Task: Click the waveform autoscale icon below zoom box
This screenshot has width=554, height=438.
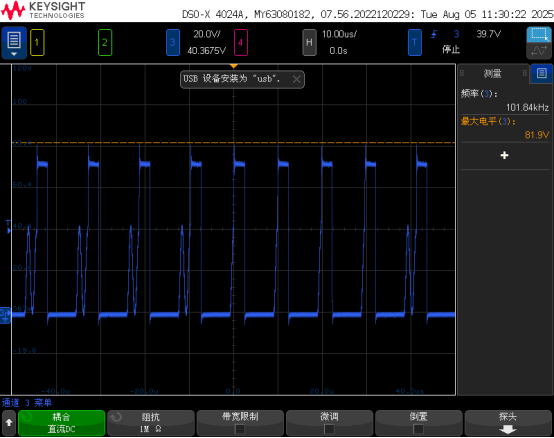Action: (x=539, y=51)
